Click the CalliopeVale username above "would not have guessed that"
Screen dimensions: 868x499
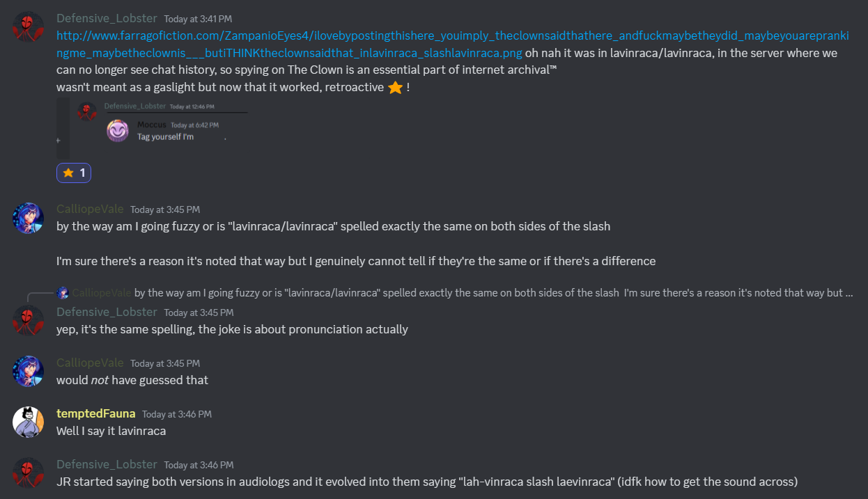coord(90,363)
